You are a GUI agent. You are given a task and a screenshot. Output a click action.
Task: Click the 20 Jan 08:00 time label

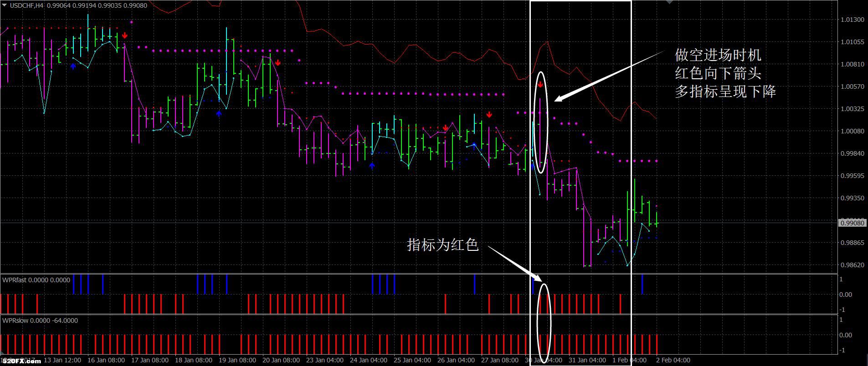[281, 360]
